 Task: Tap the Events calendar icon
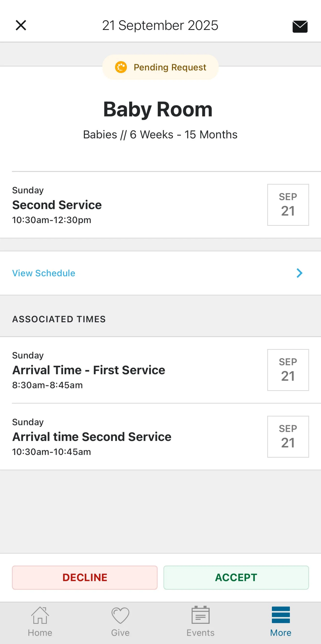200,615
